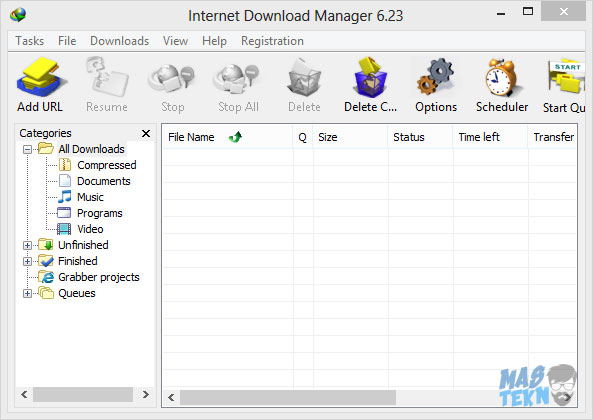Click the Compressed category zip icon

65,165
